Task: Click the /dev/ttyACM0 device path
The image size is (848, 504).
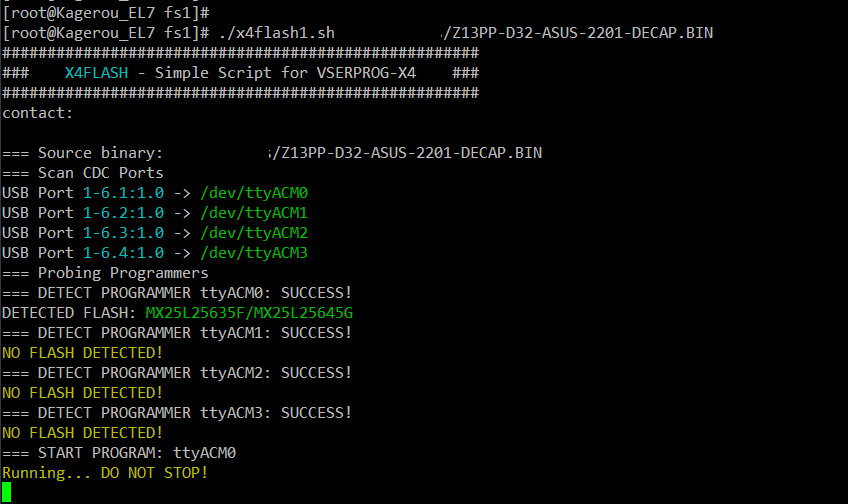Action: tap(254, 193)
